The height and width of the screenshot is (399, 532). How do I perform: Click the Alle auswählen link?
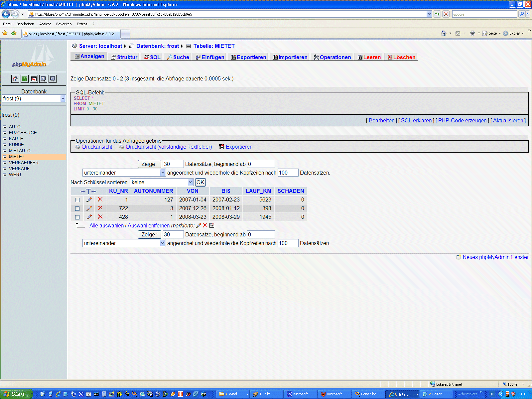(x=106, y=225)
